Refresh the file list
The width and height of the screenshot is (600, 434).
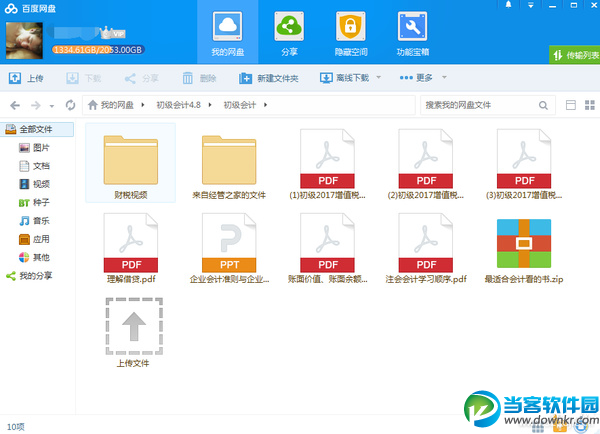70,105
